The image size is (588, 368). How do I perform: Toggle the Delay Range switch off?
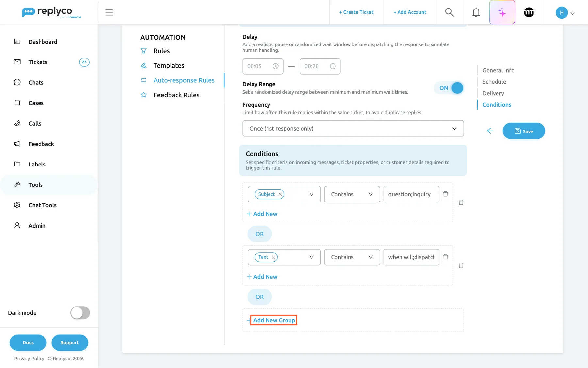pyautogui.click(x=449, y=88)
